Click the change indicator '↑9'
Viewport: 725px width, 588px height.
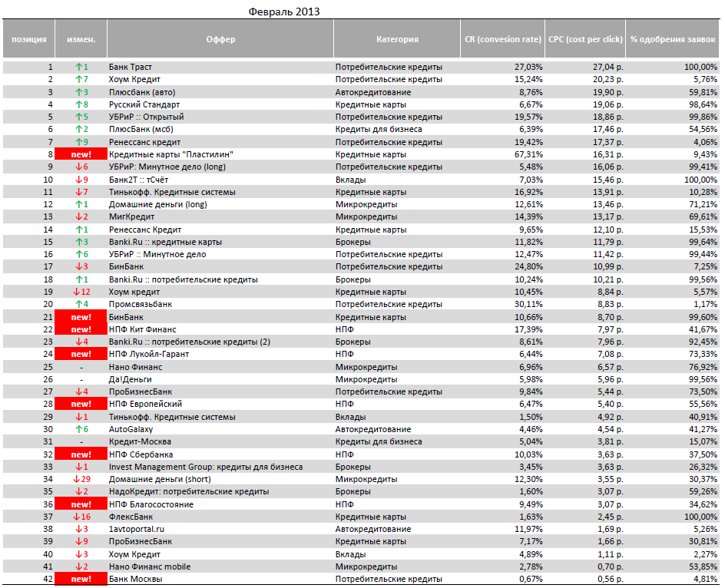81,142
